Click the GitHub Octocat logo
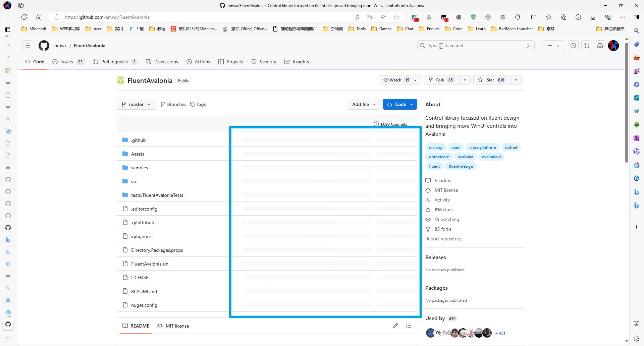 click(x=44, y=46)
